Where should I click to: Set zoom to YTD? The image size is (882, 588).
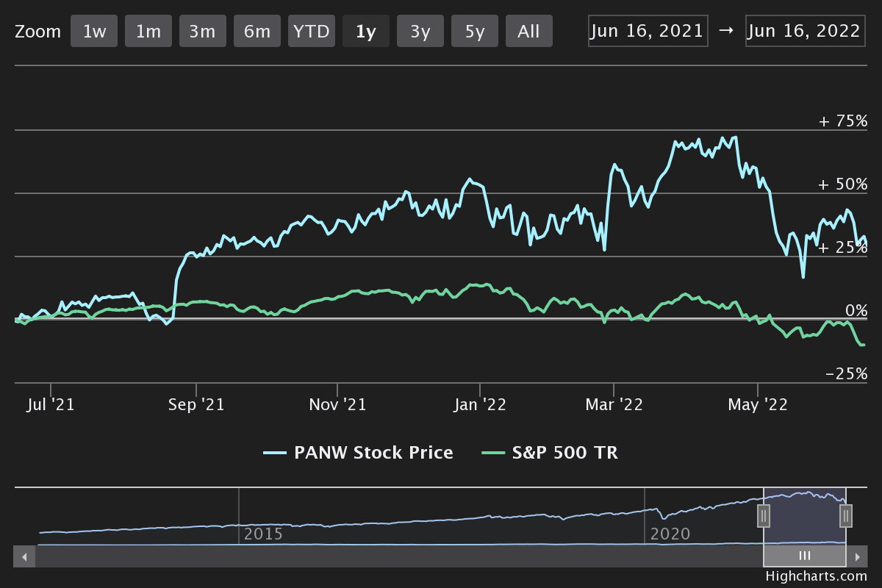pyautogui.click(x=312, y=32)
